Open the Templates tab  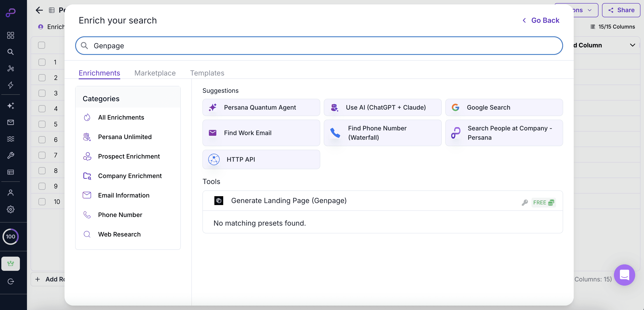coord(207,73)
